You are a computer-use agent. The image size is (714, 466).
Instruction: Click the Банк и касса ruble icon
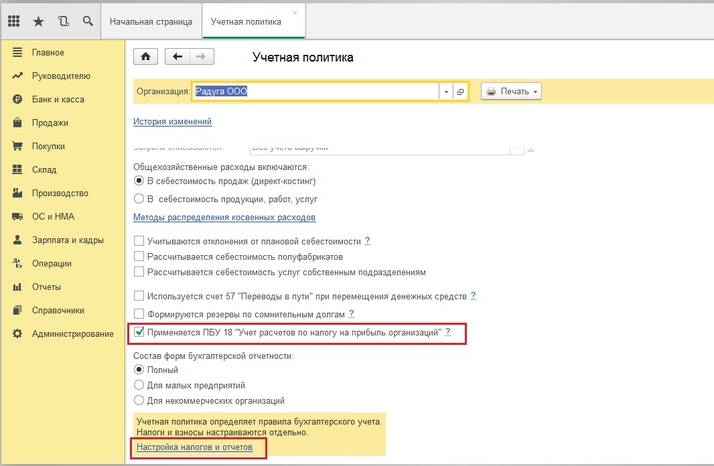click(17, 99)
